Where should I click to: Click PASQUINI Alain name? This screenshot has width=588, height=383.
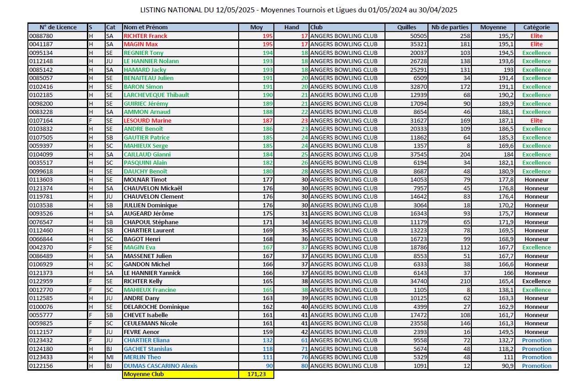click(181, 162)
